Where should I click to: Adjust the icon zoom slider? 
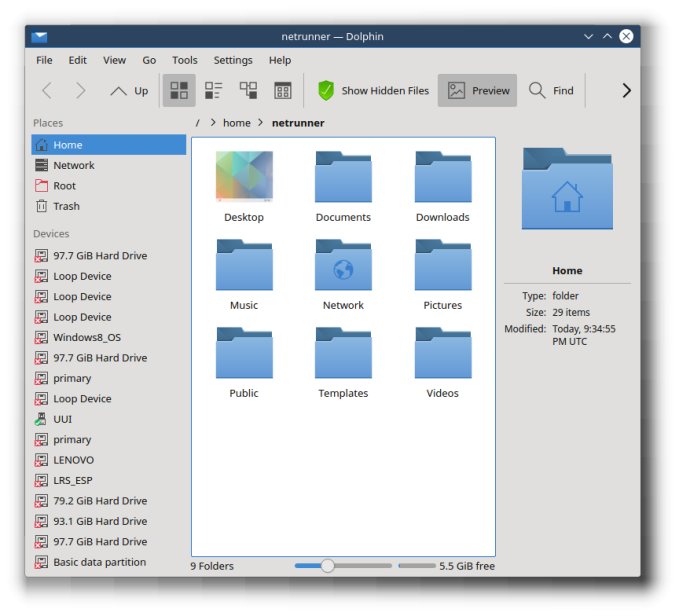(x=327, y=566)
